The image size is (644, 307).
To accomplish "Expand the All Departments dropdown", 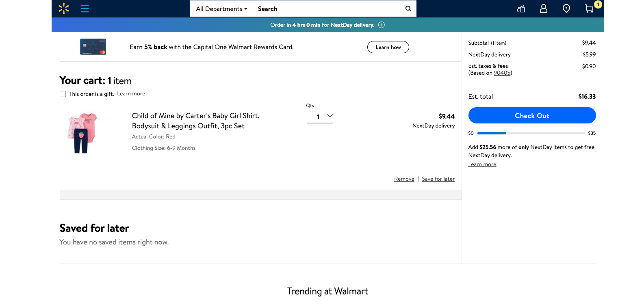I will (221, 9).
